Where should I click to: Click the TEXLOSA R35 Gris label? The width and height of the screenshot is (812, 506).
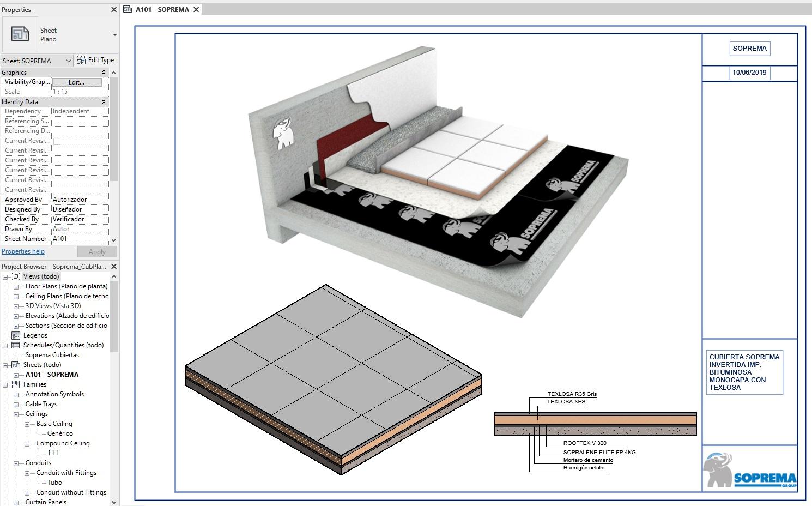click(x=572, y=394)
